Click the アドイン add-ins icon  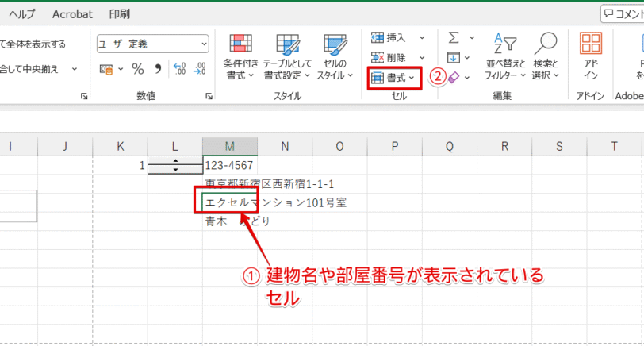point(591,56)
